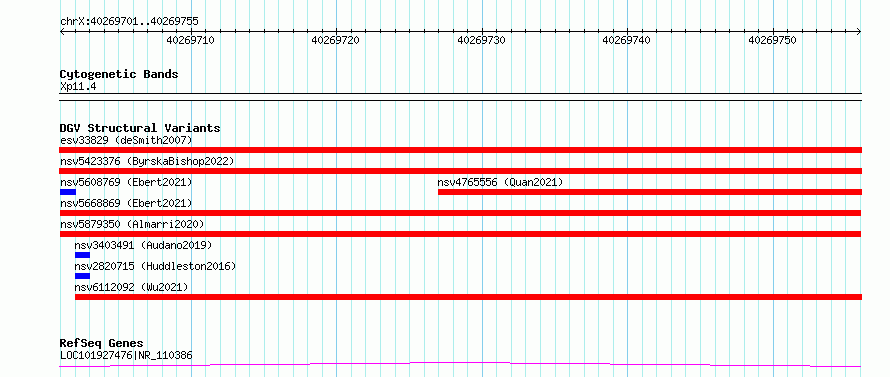
Task: Open nsv3403491 (Audano2019) variant label
Action: click(143, 245)
